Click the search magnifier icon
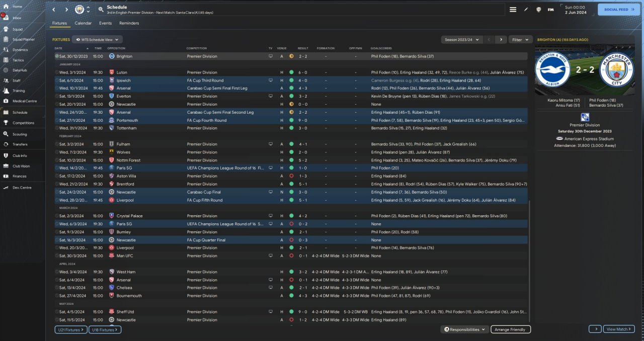Viewport: 644px width, 341px height. (x=101, y=10)
